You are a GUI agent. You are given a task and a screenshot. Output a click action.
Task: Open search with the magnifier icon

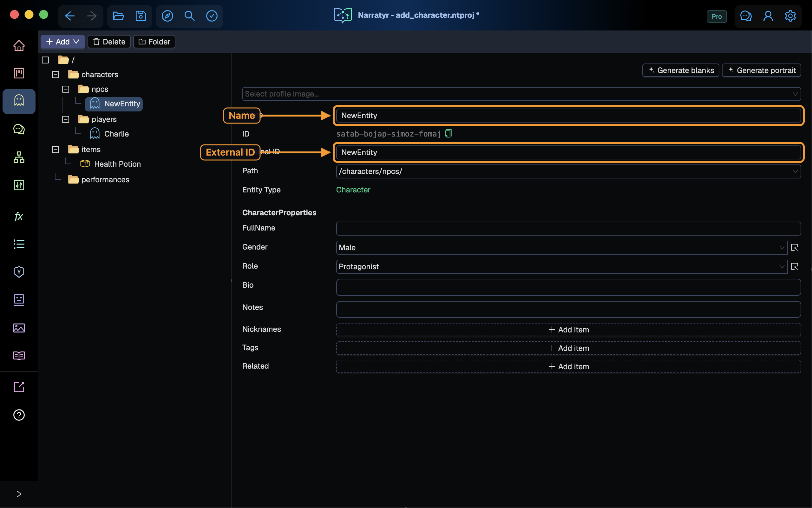coord(190,16)
